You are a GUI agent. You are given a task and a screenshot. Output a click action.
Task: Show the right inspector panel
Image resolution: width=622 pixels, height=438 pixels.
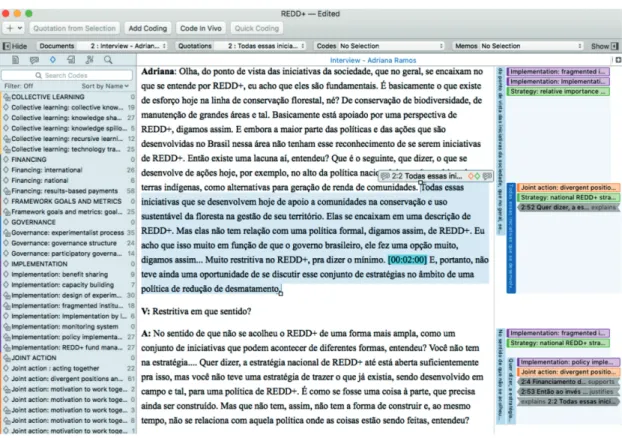(x=605, y=46)
